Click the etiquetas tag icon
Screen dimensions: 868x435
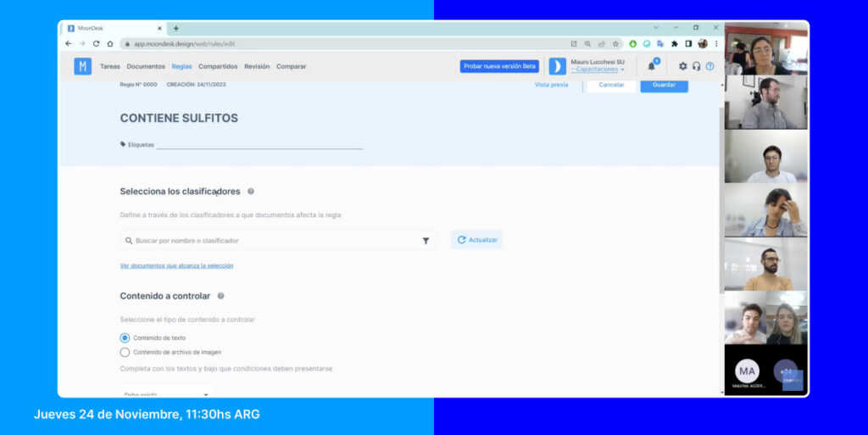coord(123,144)
